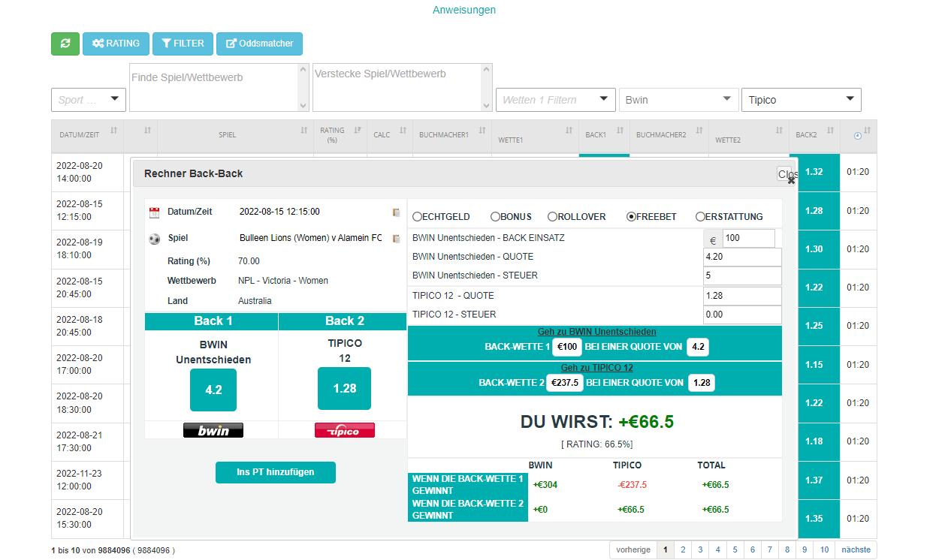
Task: Open the Tipico bookmaker dropdown
Action: (x=801, y=100)
